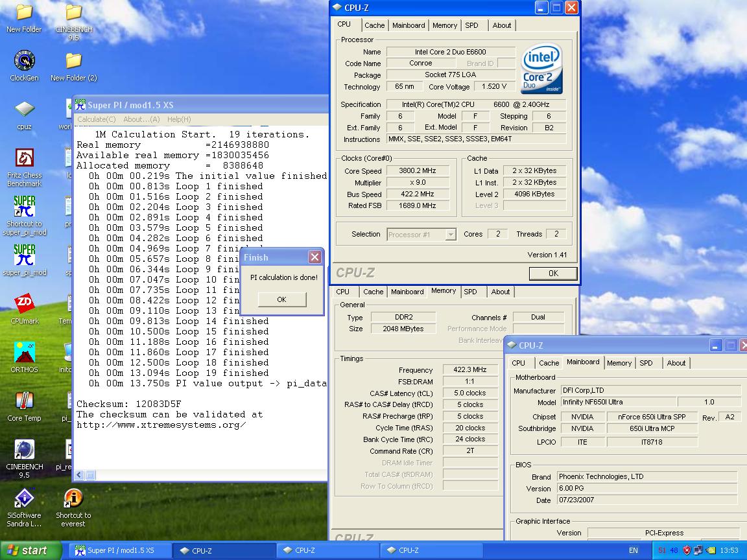Open the Calculate(C) menu in Super PI
Image resolution: width=747 pixels, height=560 pixels.
pyautogui.click(x=97, y=119)
